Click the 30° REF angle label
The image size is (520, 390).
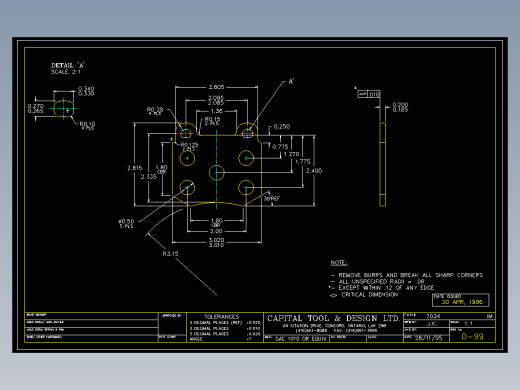272,198
